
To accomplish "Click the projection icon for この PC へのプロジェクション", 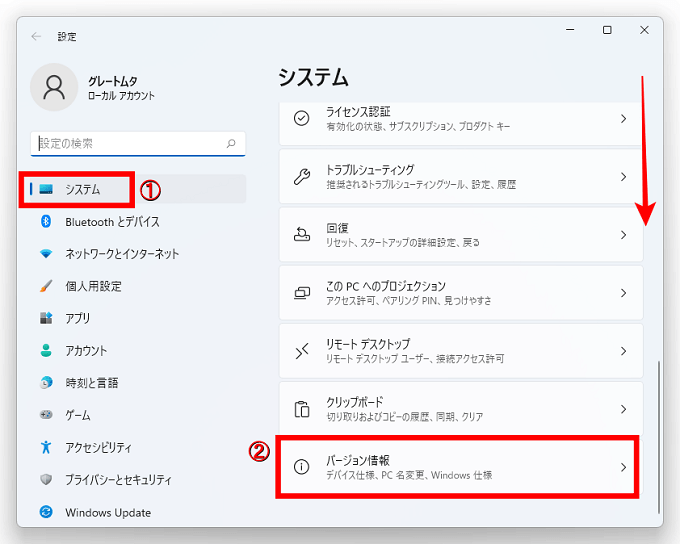I will [302, 293].
